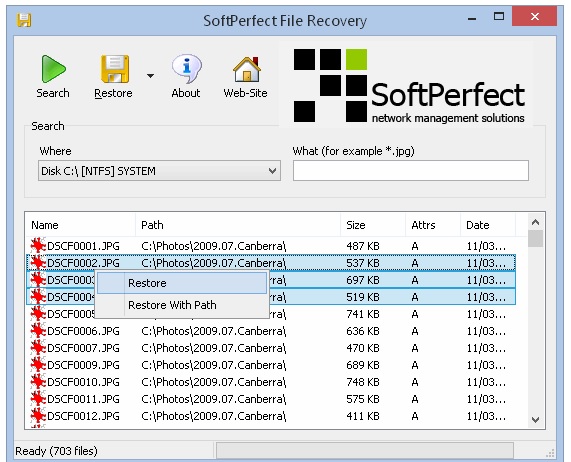Sort the list by Date column header

pos(488,225)
